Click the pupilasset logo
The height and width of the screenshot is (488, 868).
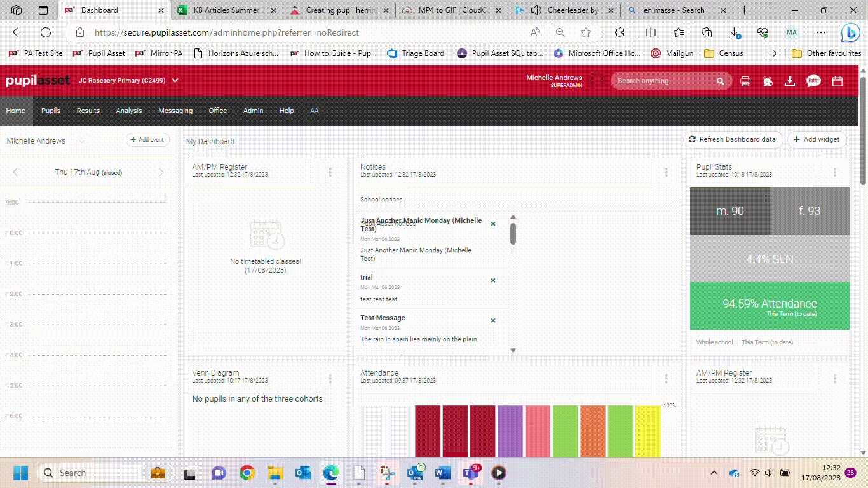tap(37, 81)
